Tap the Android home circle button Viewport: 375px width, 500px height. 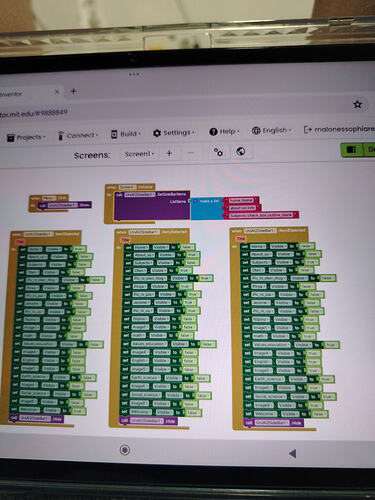pyautogui.click(x=125, y=450)
